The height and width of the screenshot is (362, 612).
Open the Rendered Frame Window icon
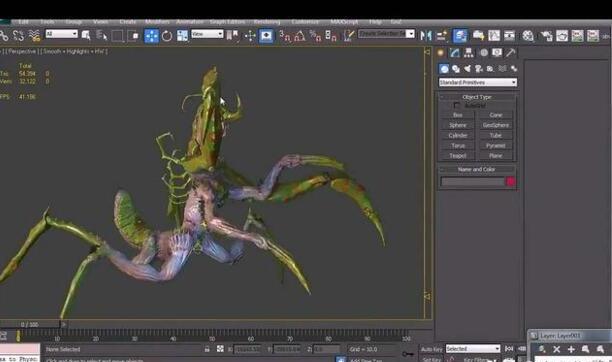tap(562, 36)
